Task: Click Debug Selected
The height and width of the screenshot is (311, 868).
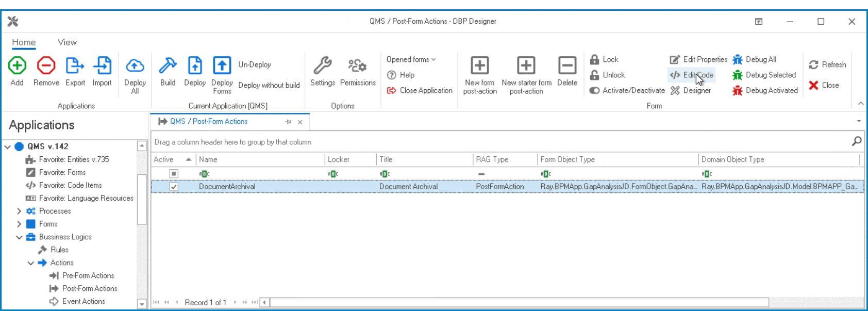Action: click(x=764, y=75)
